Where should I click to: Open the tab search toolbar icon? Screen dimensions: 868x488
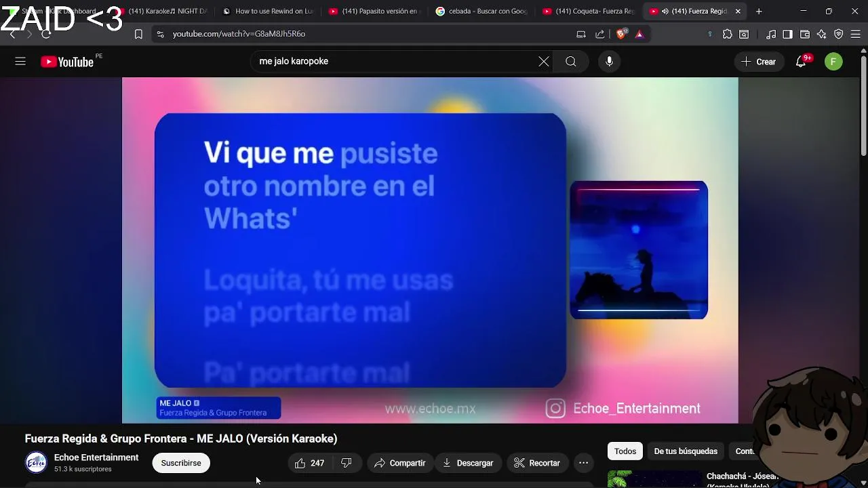[x=744, y=34]
